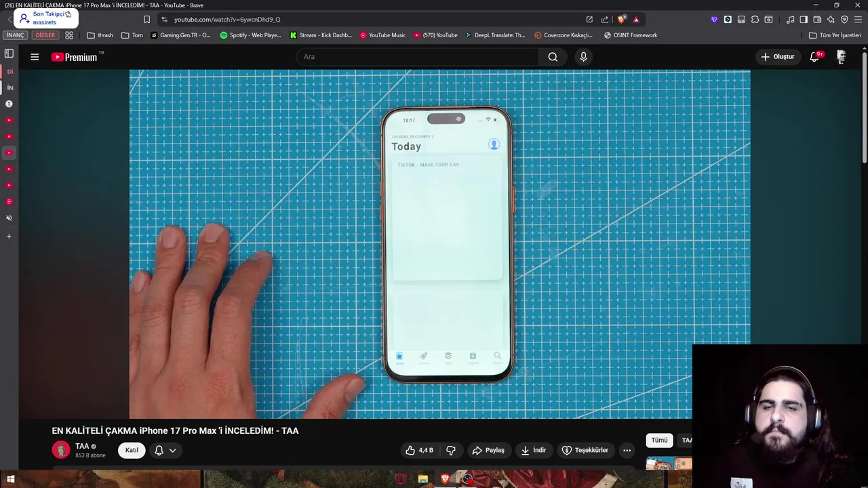Screen dimensions: 868x488
Task: Open the Coverzone Kıskaçlı bookmark
Action: click(564, 35)
